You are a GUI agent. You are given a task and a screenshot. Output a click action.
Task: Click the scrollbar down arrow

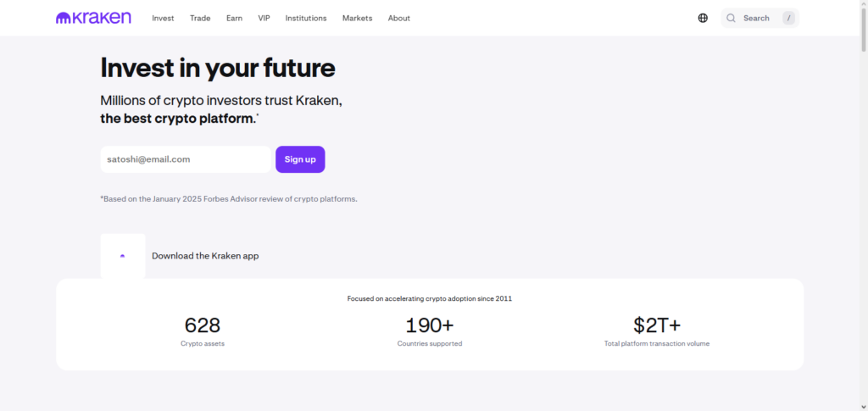coord(862,405)
